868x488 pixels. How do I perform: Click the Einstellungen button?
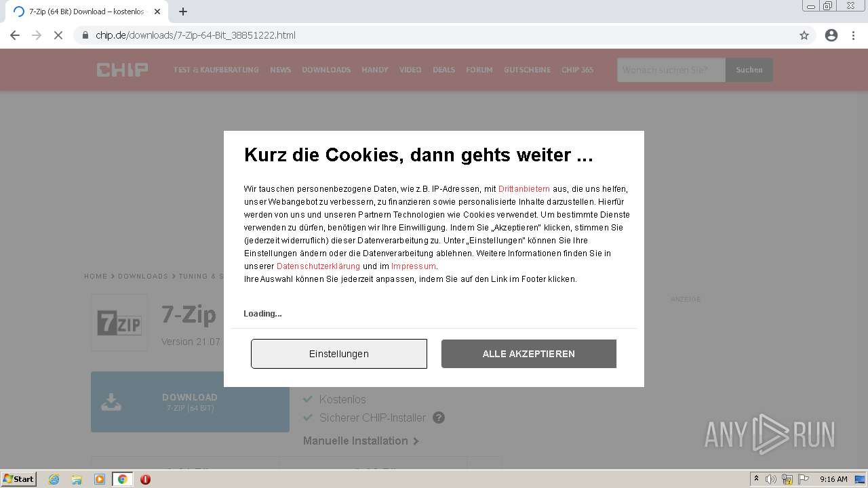click(339, 354)
